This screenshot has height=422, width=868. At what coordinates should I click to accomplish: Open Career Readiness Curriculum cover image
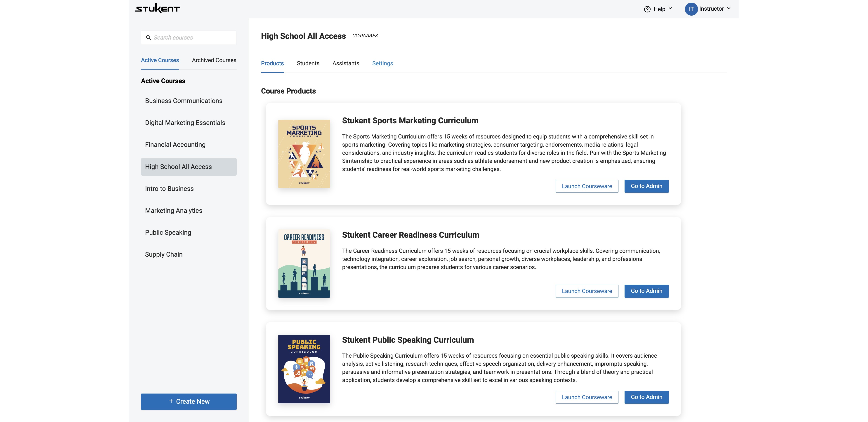click(x=304, y=263)
